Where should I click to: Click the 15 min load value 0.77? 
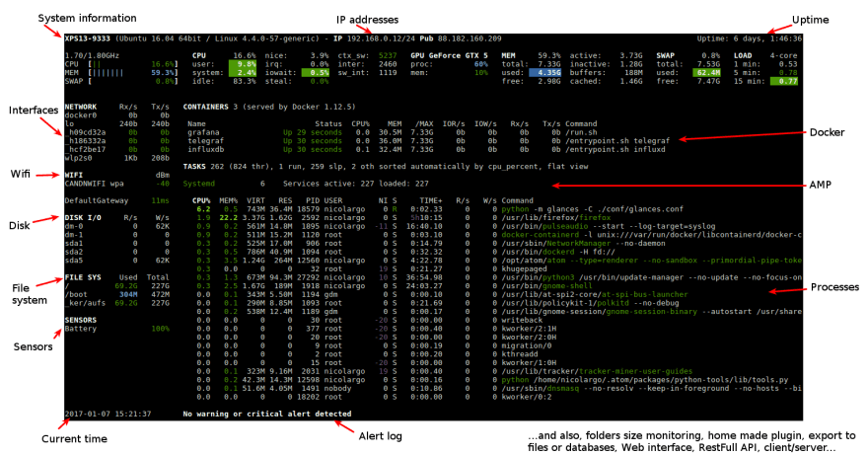pos(784,82)
